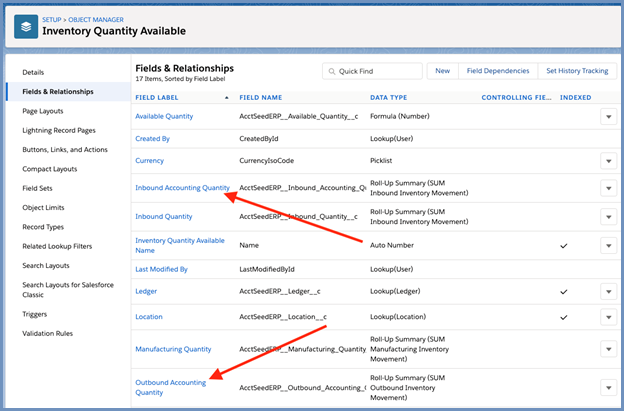
Task: Click Set History Tracking button
Action: tap(577, 71)
